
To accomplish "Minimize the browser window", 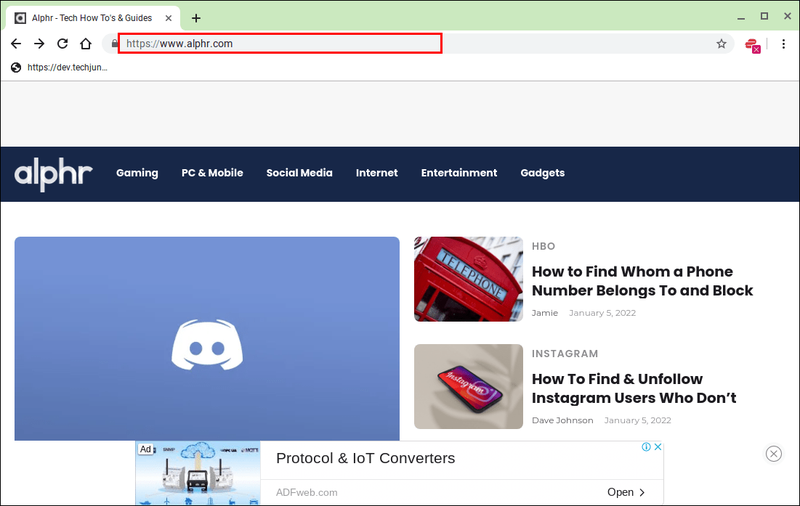I will [741, 17].
